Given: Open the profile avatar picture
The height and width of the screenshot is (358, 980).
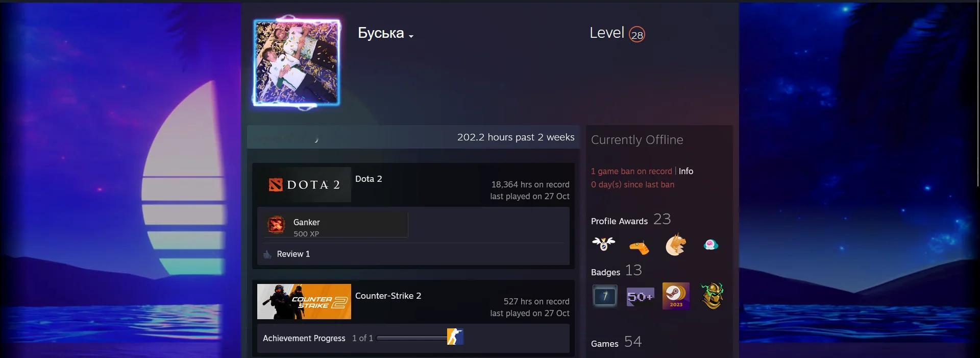Looking at the screenshot, I should pos(297,62).
